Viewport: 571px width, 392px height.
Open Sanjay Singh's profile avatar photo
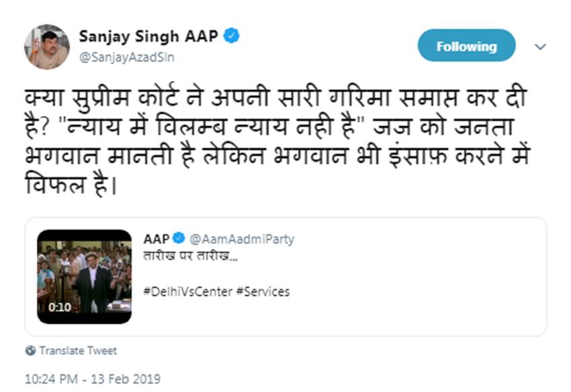tap(47, 46)
